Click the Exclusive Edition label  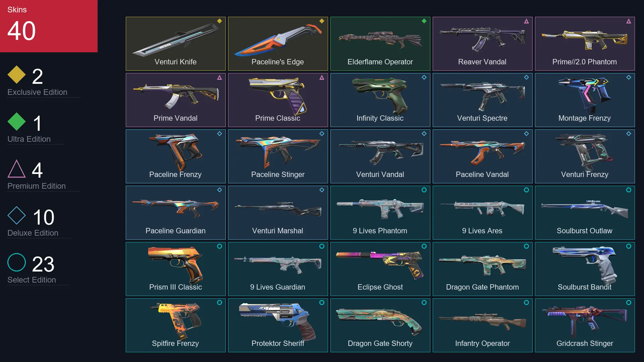pyautogui.click(x=37, y=92)
